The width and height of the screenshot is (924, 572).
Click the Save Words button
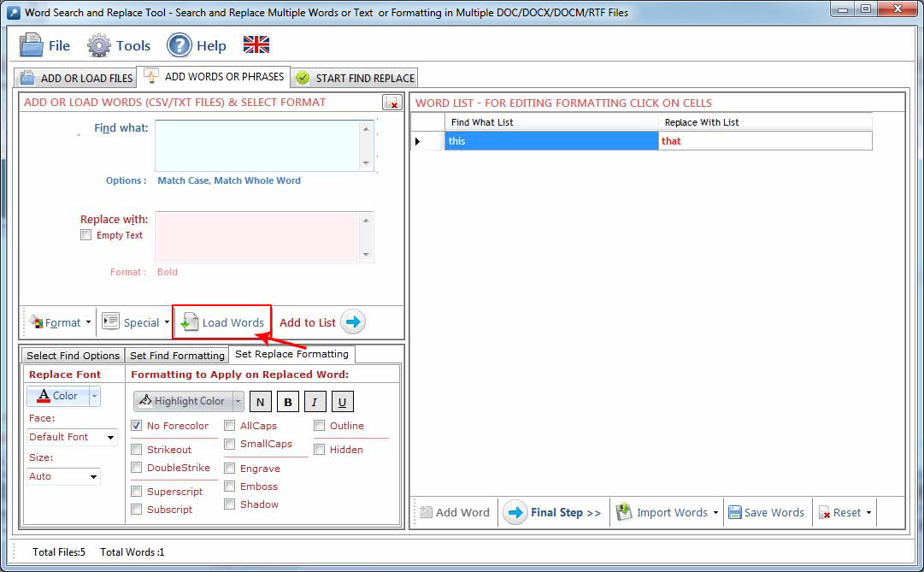(767, 512)
